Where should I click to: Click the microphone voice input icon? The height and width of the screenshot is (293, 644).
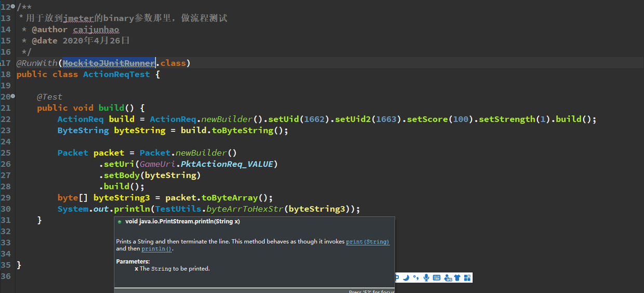426,277
